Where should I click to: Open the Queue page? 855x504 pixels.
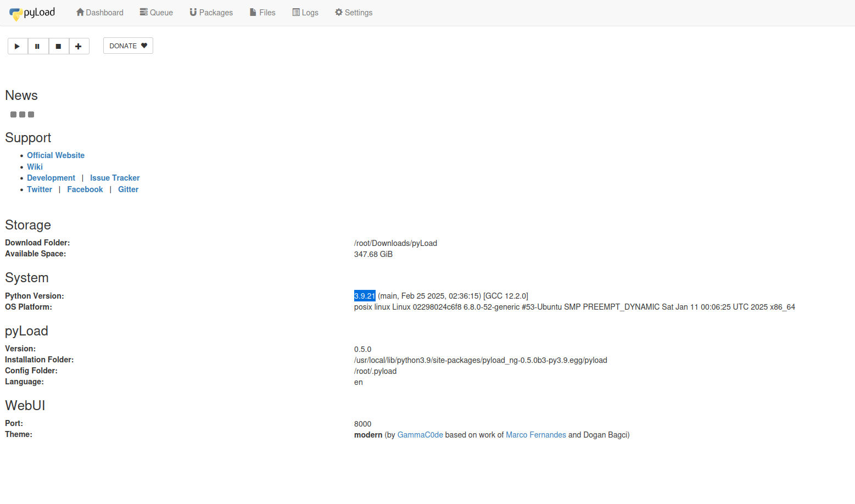pos(157,13)
